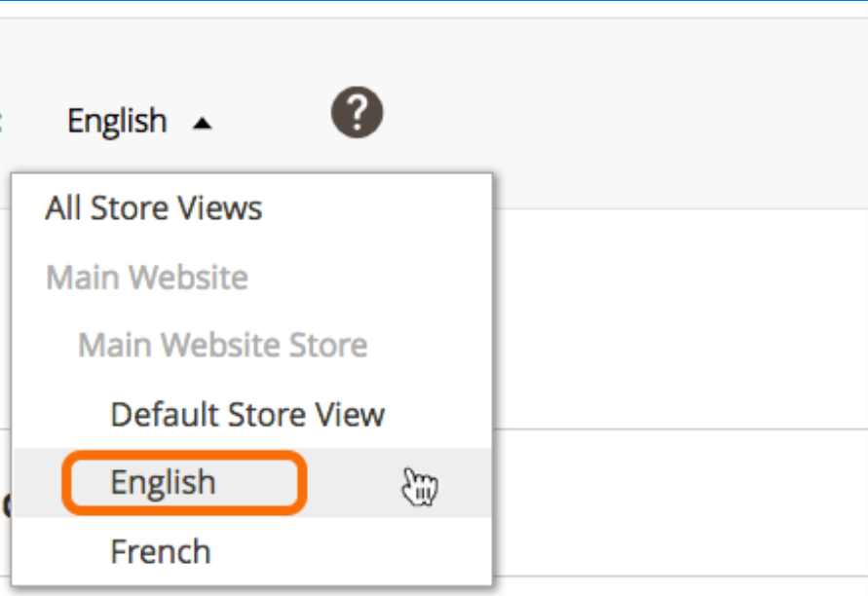Click the greyed-out Main Website Store entry

pos(222,345)
